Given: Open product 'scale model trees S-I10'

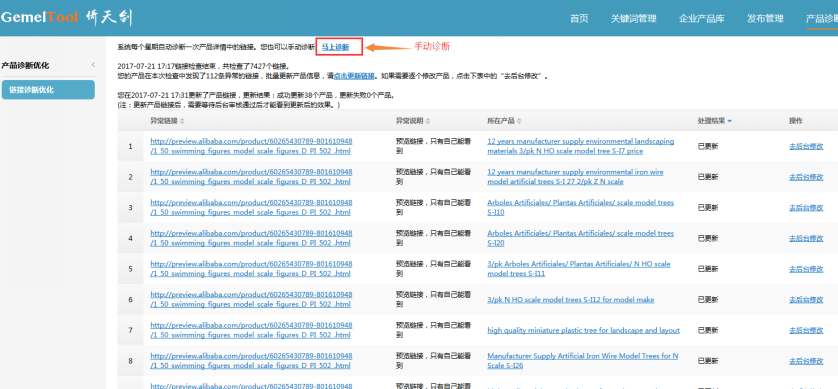Looking at the screenshot, I should click(x=580, y=208).
